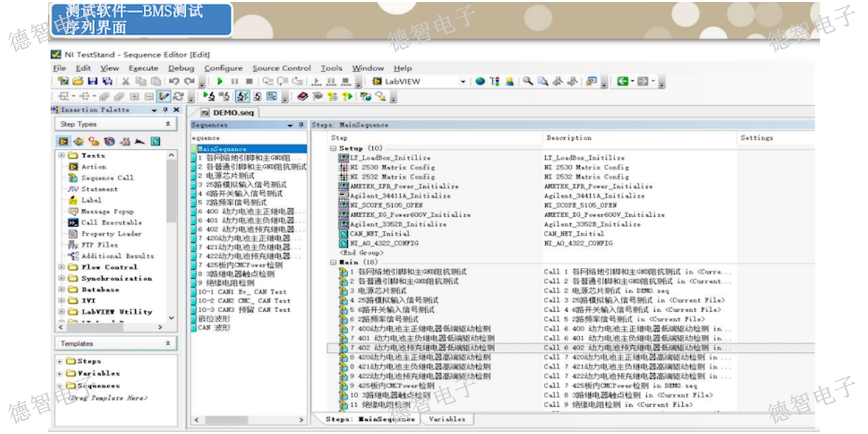Expand the IVI folder
868x434 pixels.
62,301
